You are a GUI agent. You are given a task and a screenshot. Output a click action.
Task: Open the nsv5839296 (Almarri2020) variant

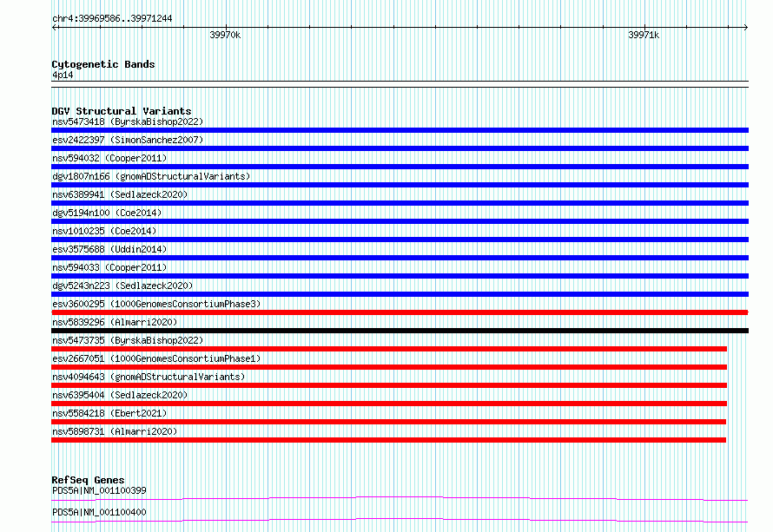[115, 322]
